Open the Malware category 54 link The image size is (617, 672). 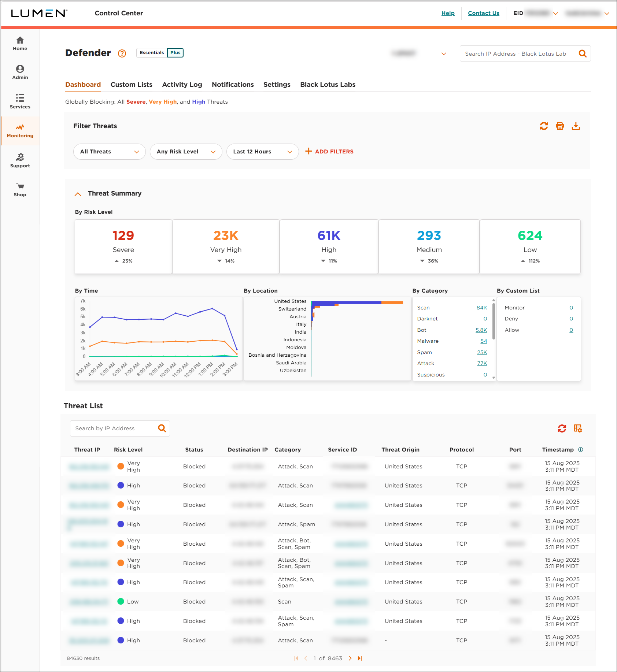[x=484, y=341]
